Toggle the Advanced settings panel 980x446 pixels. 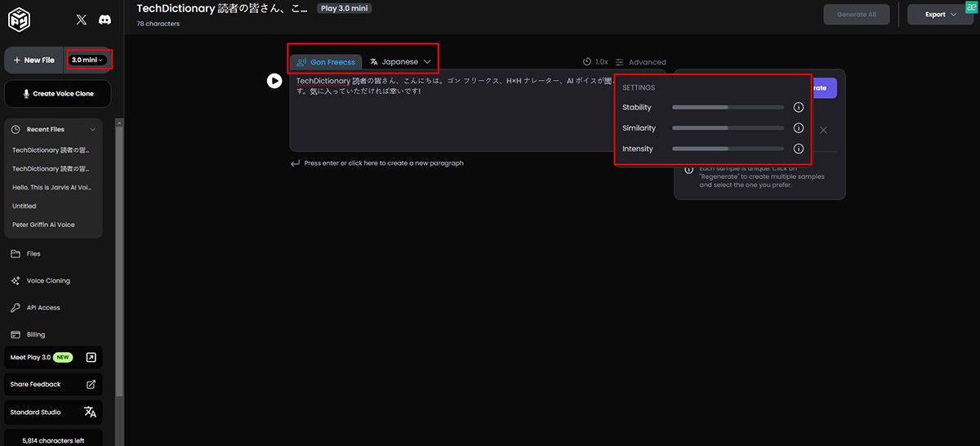[640, 62]
